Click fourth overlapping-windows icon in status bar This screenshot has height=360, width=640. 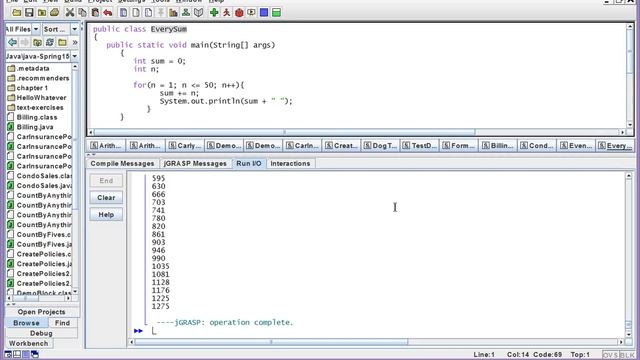[35, 354]
